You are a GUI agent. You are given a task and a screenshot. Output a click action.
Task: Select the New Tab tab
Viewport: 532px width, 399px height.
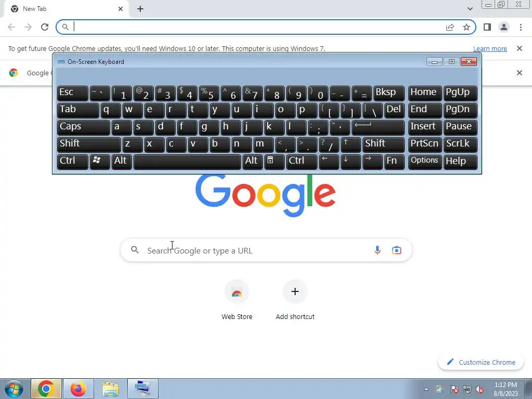coord(66,9)
